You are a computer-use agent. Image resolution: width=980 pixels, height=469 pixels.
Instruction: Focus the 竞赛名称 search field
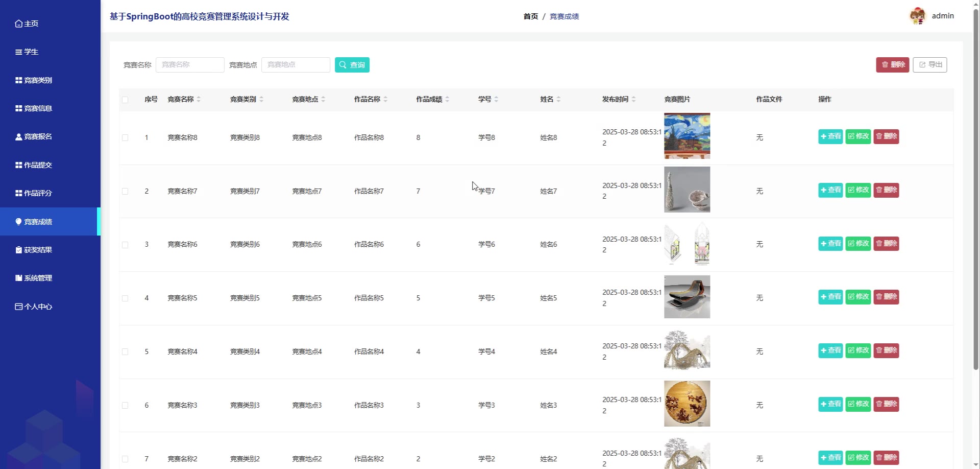tap(190, 65)
